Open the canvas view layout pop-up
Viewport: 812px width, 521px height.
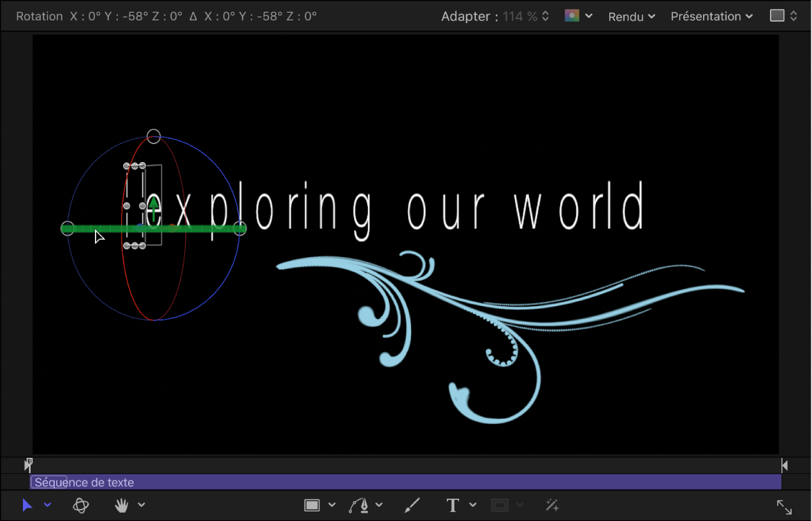pos(783,16)
